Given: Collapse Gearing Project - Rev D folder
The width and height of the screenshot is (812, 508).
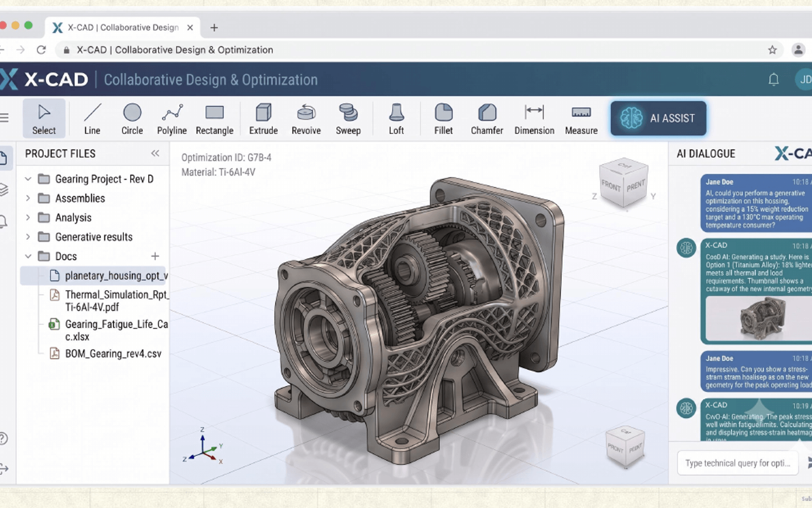Looking at the screenshot, I should 28,179.
